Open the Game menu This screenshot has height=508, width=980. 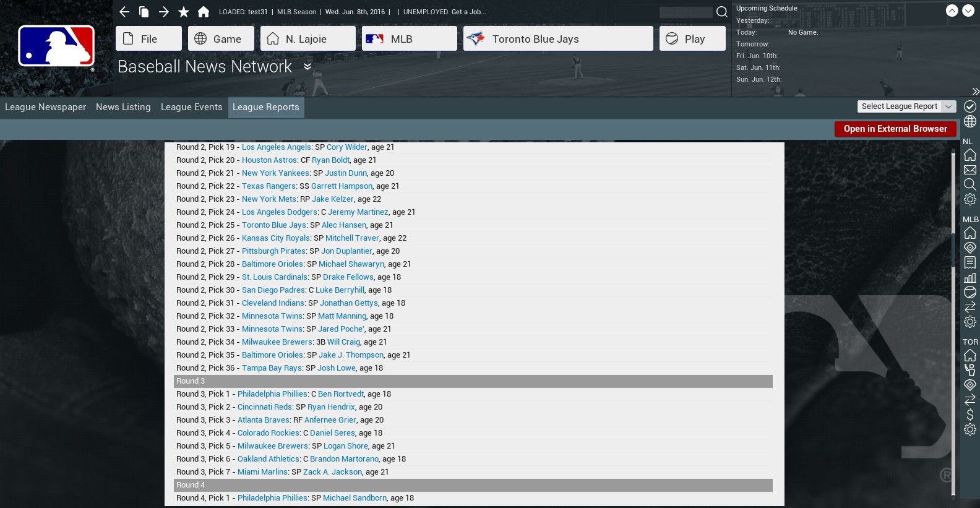pyautogui.click(x=221, y=38)
